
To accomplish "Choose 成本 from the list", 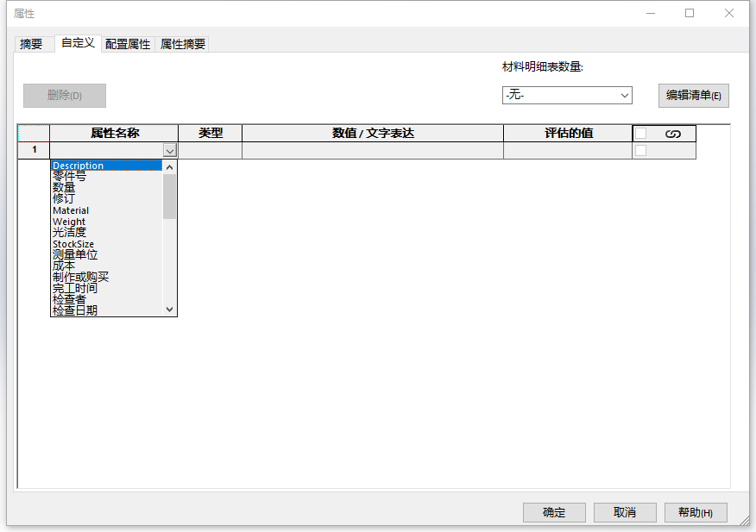I will point(106,266).
